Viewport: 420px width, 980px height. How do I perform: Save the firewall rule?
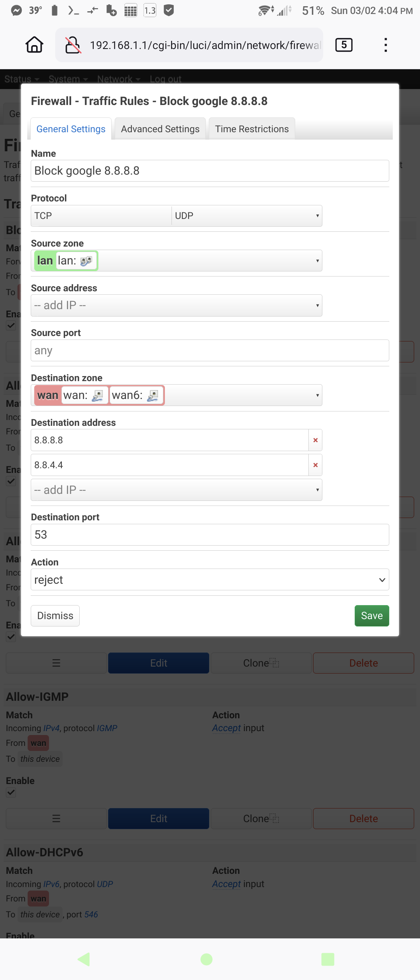(x=372, y=616)
